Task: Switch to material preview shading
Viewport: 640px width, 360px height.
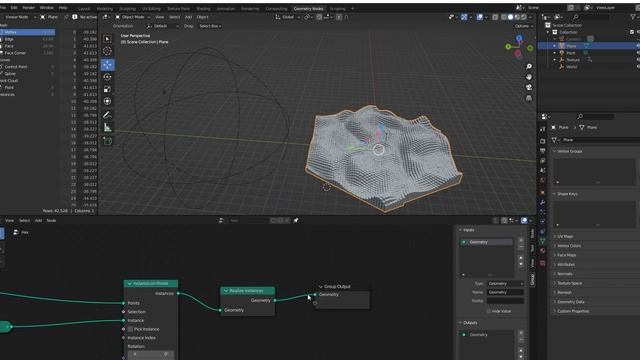Action: pyautogui.click(x=517, y=17)
